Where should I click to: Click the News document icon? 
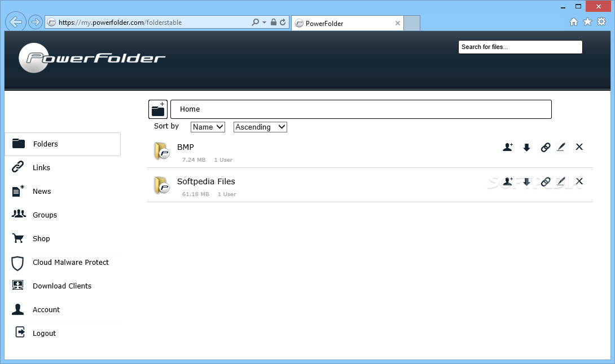17,190
